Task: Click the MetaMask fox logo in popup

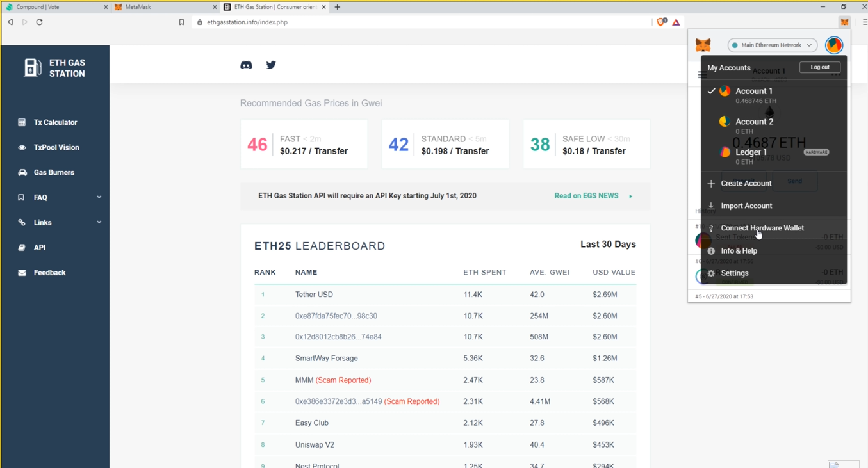Action: tap(703, 45)
